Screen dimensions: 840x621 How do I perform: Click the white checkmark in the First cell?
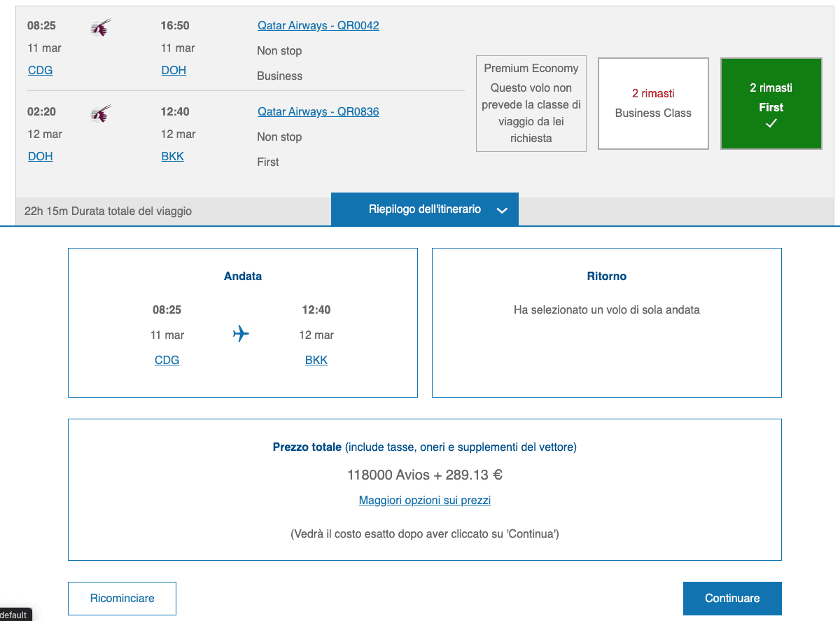point(771,123)
